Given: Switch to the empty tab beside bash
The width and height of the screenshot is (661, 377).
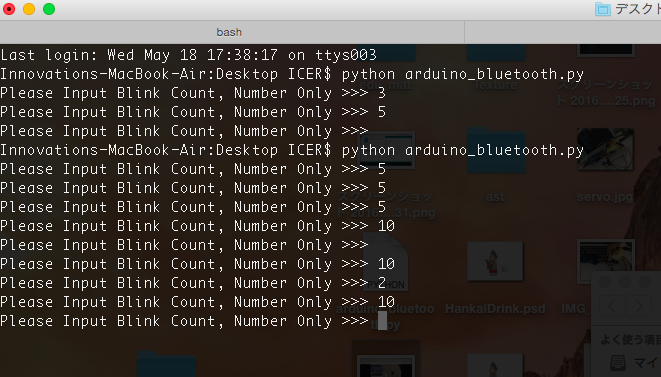Looking at the screenshot, I should coord(563,32).
